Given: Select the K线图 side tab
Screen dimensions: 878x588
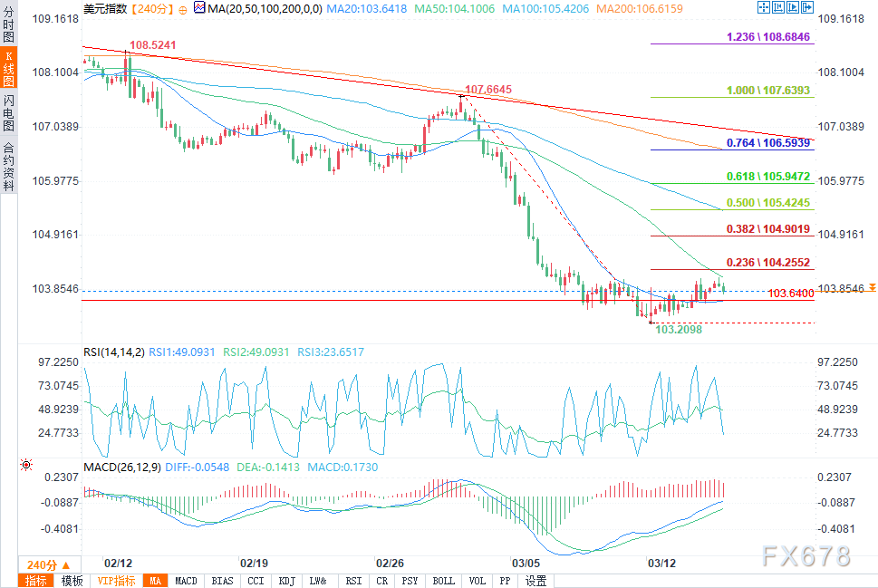Looking at the screenshot, I should point(8,68).
